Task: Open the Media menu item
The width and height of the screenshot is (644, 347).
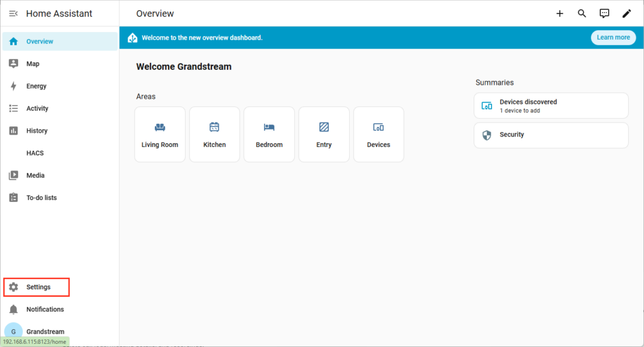Action: tap(60, 175)
